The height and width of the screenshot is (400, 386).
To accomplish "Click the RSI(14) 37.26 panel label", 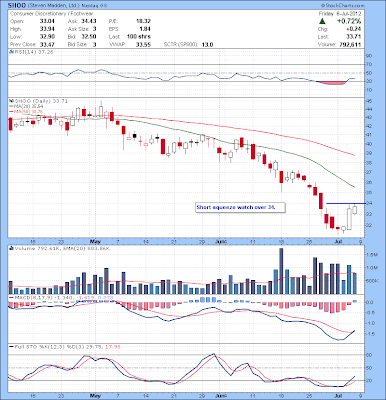I will pyautogui.click(x=34, y=52).
